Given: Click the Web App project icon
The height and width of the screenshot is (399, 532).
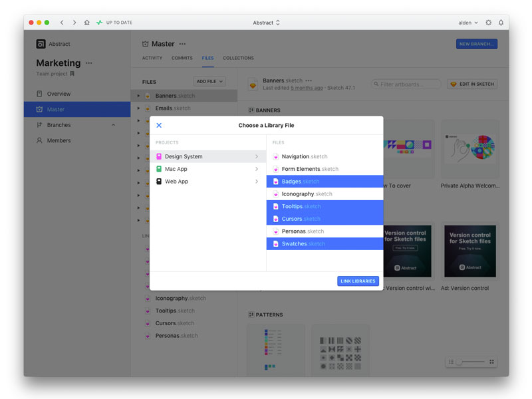Looking at the screenshot, I should pos(159,182).
